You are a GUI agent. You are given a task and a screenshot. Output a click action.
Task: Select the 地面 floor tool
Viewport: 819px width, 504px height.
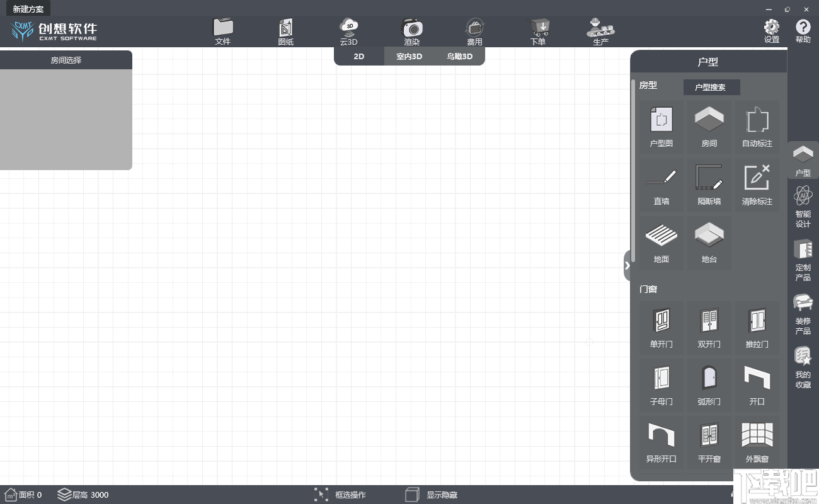[x=661, y=244]
